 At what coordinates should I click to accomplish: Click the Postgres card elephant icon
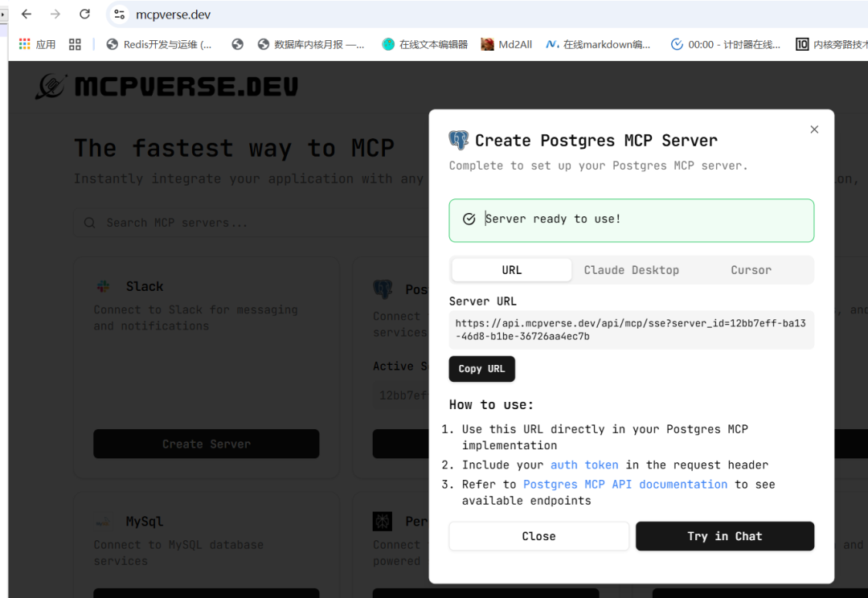pyautogui.click(x=383, y=289)
